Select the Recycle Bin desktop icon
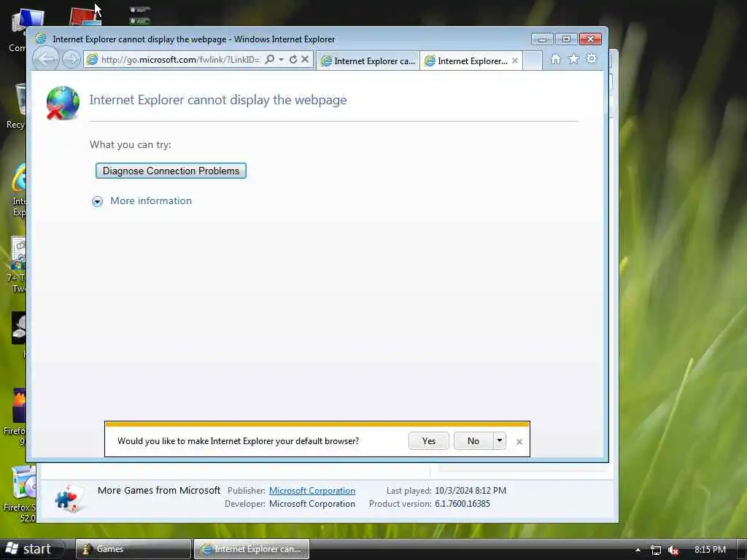The image size is (747, 560). (x=17, y=106)
